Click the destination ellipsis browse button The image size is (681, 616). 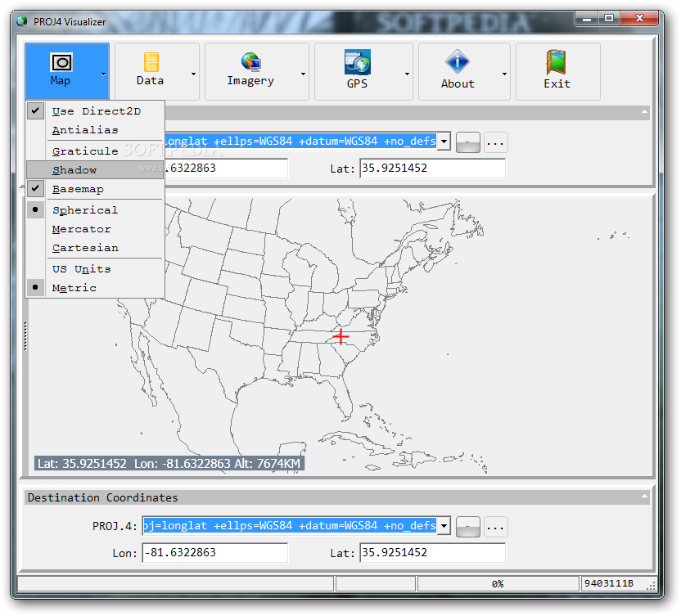coord(495,527)
